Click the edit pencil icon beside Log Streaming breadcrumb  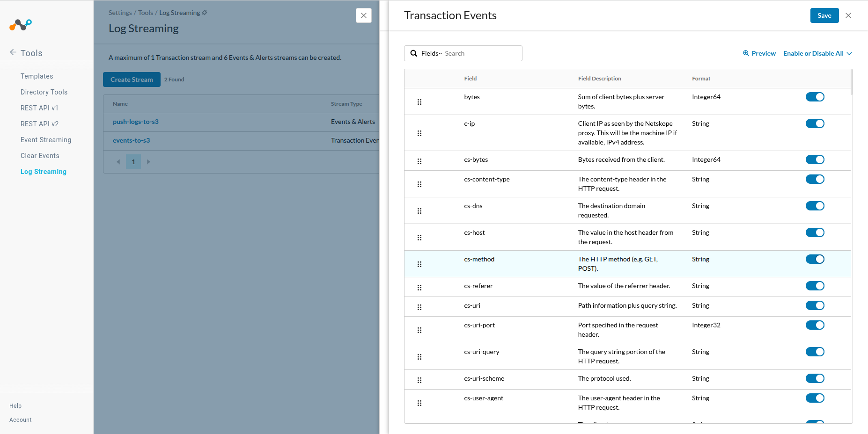click(205, 13)
